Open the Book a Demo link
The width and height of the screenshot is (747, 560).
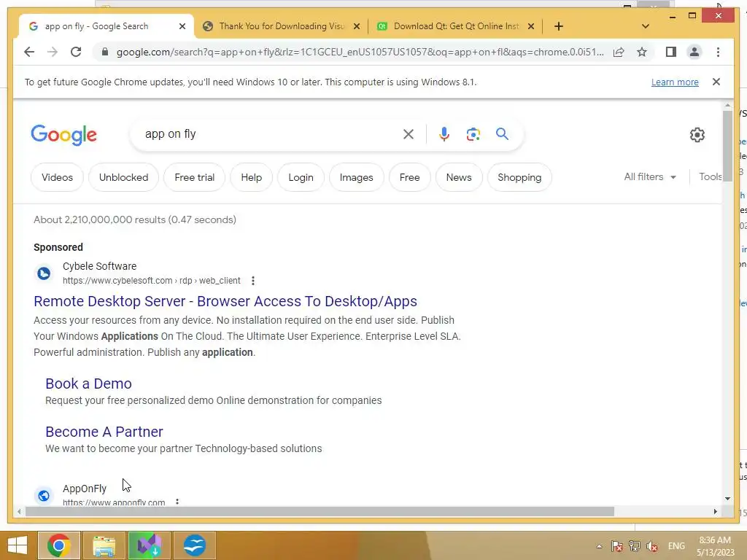point(88,384)
